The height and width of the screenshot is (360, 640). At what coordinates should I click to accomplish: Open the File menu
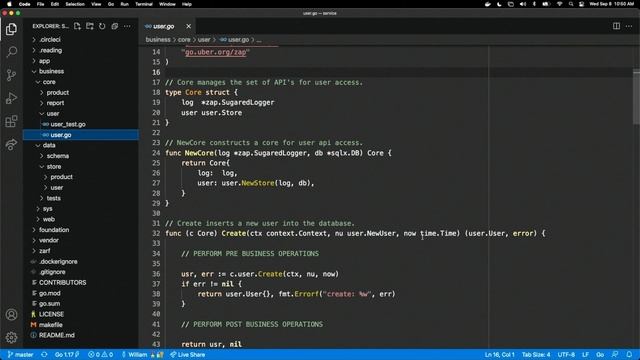[x=40, y=4]
